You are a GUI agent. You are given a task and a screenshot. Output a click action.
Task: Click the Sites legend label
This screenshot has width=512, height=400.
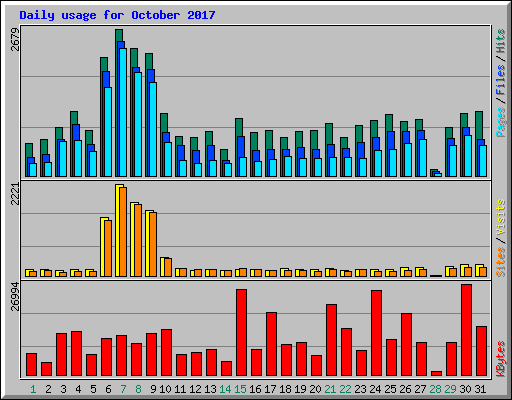[501, 262]
